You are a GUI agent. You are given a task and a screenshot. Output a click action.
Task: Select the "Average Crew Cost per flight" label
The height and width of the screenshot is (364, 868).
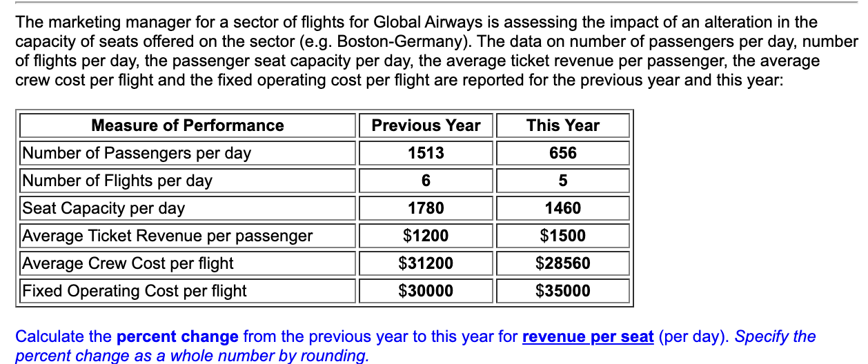click(x=128, y=263)
